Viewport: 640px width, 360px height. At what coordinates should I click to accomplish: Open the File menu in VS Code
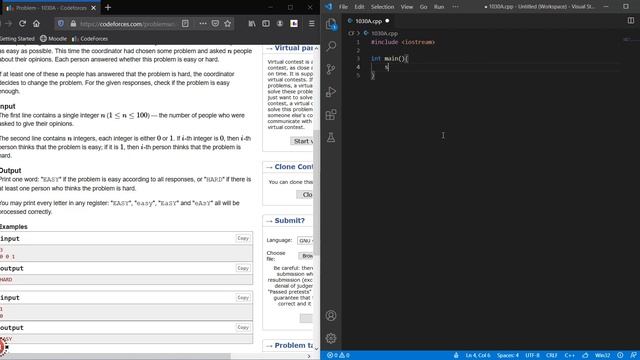tap(343, 7)
